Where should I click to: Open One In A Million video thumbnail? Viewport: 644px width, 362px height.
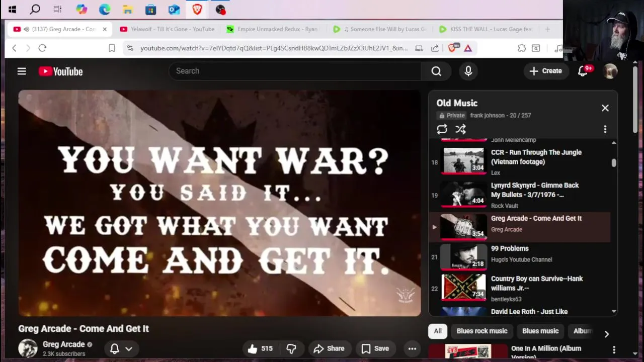click(x=468, y=351)
